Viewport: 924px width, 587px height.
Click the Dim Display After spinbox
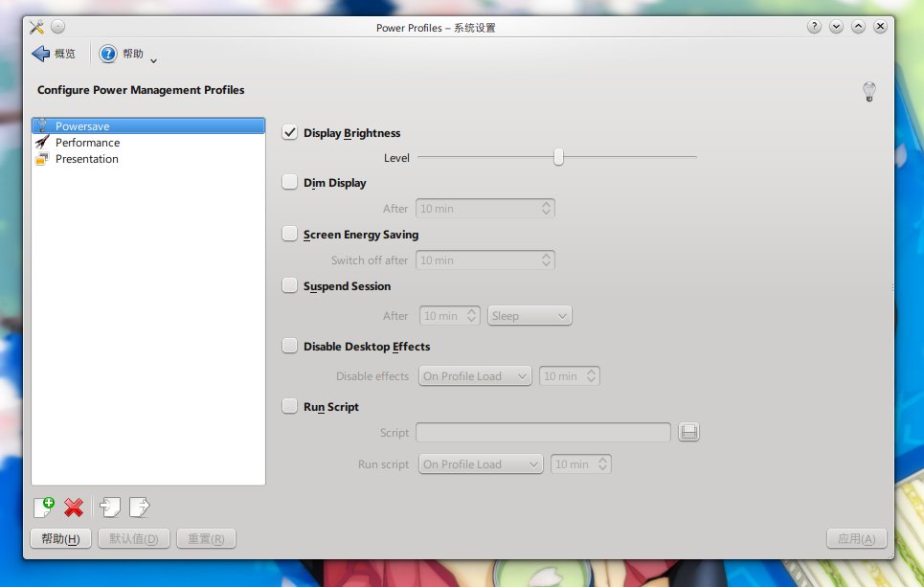tap(485, 208)
